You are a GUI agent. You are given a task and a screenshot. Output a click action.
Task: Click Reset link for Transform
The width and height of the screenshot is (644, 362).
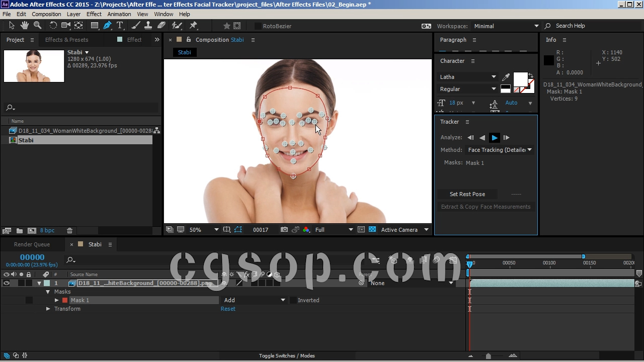[x=228, y=309]
